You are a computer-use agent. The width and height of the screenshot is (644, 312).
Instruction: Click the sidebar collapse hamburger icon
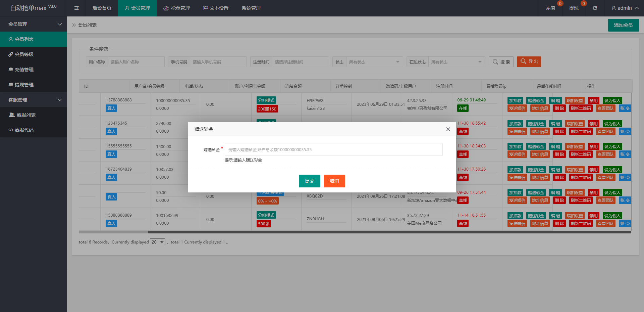tap(76, 8)
